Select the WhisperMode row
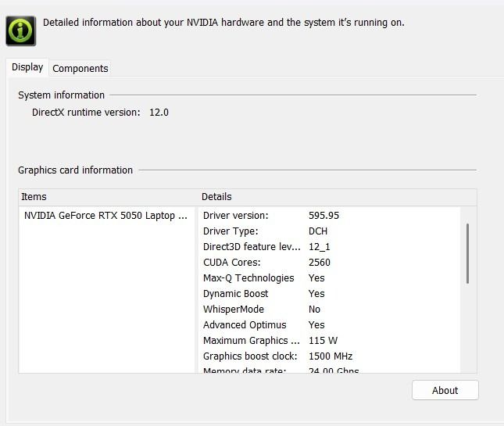Image resolution: width=504 pixels, height=426 pixels. (330, 310)
